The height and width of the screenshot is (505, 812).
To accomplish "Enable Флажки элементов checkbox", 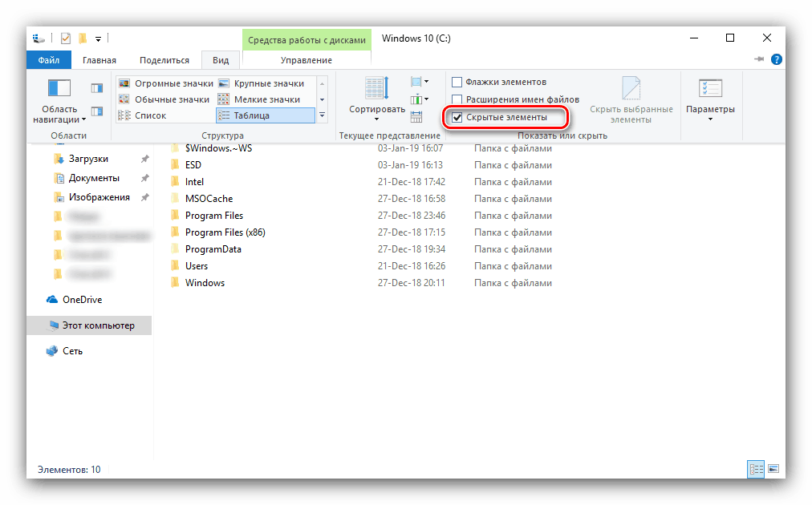I will point(457,83).
